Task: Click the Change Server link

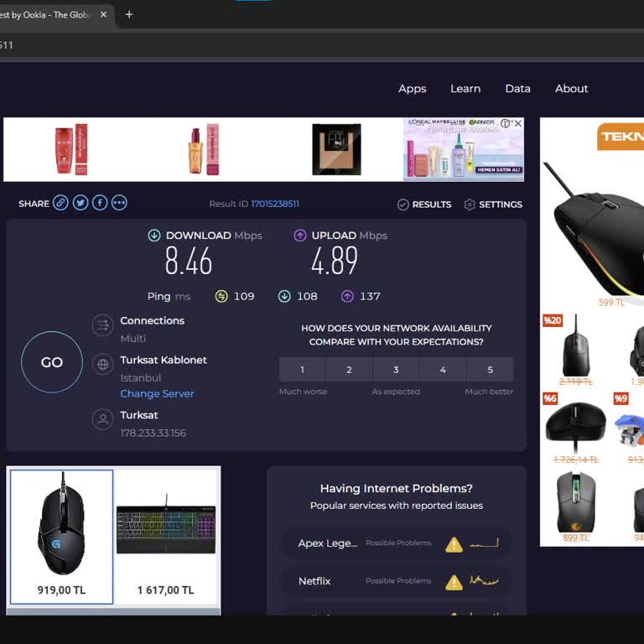Action: tap(157, 393)
